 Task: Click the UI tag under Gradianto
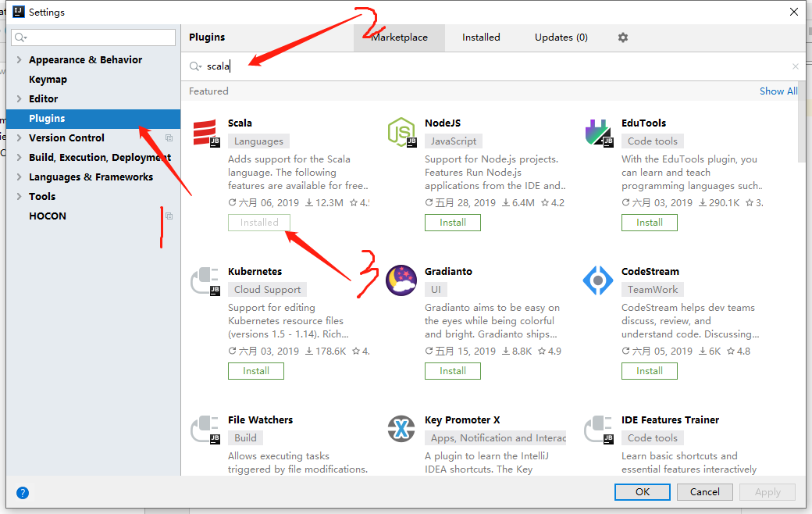coord(436,290)
